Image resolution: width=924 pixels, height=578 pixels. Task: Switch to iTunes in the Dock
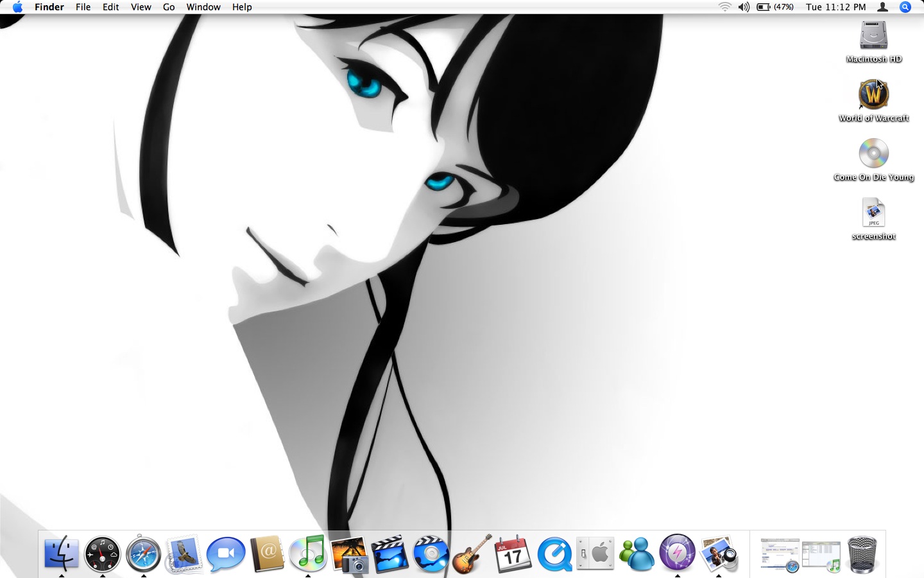[308, 554]
